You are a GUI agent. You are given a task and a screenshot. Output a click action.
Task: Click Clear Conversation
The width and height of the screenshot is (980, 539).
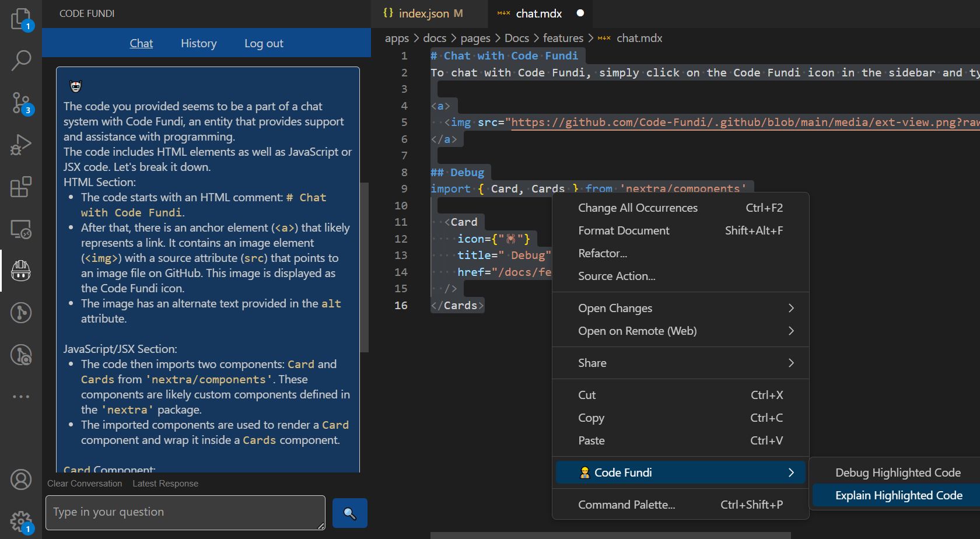coord(85,484)
